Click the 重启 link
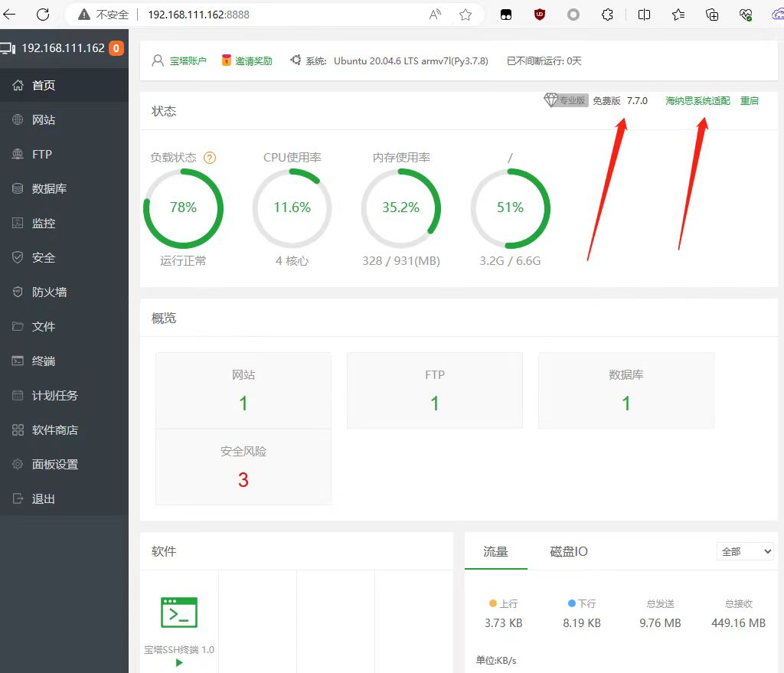784x673 pixels. point(749,101)
